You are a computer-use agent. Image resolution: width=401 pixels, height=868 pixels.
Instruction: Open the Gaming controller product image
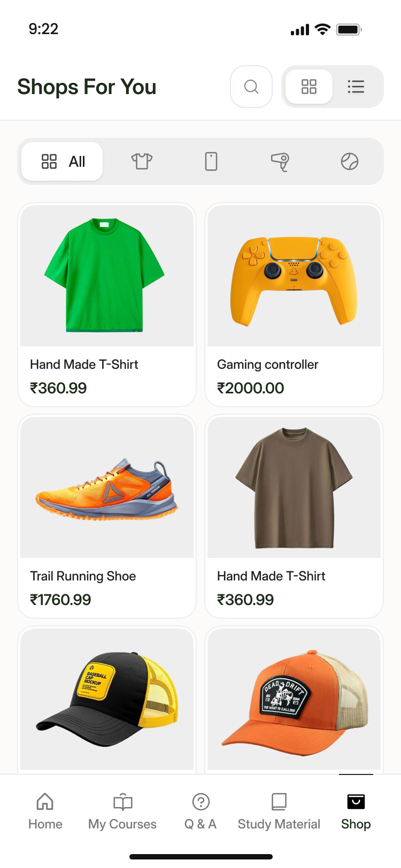(294, 276)
